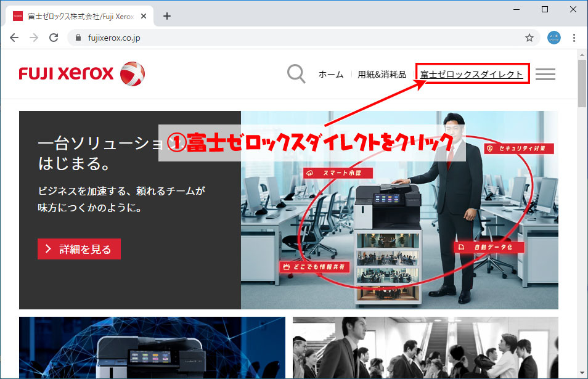Open site search with the magnifier icon

pyautogui.click(x=296, y=73)
